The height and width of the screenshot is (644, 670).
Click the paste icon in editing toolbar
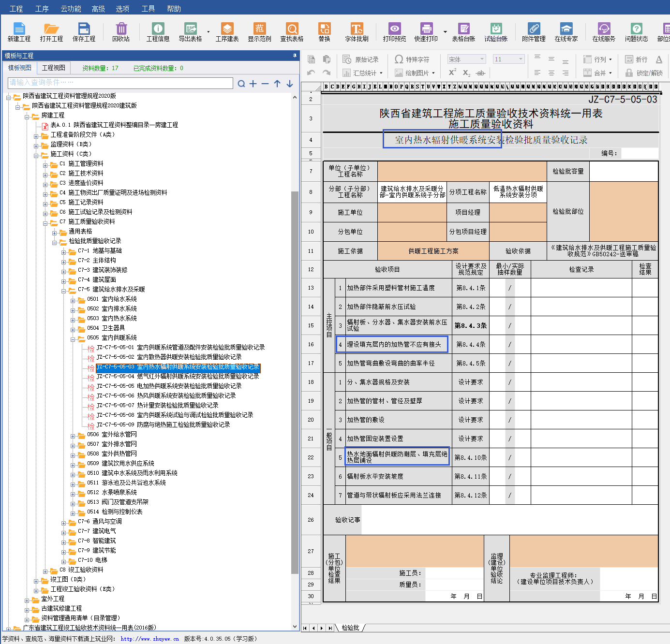point(327,59)
